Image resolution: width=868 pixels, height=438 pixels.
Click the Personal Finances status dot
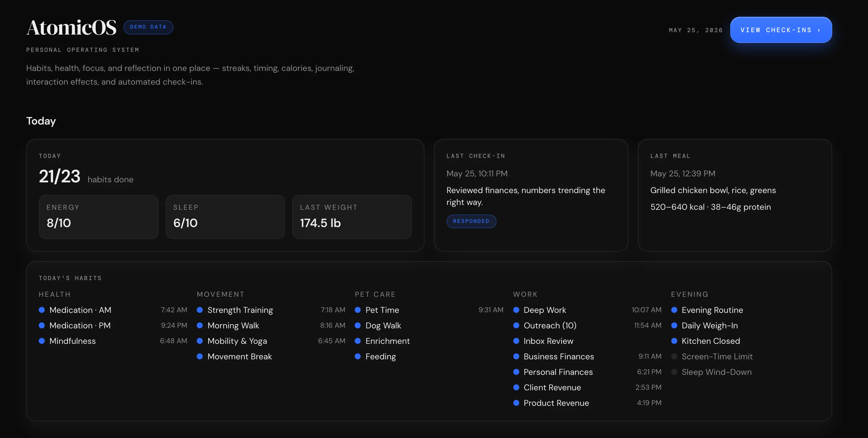(x=516, y=372)
